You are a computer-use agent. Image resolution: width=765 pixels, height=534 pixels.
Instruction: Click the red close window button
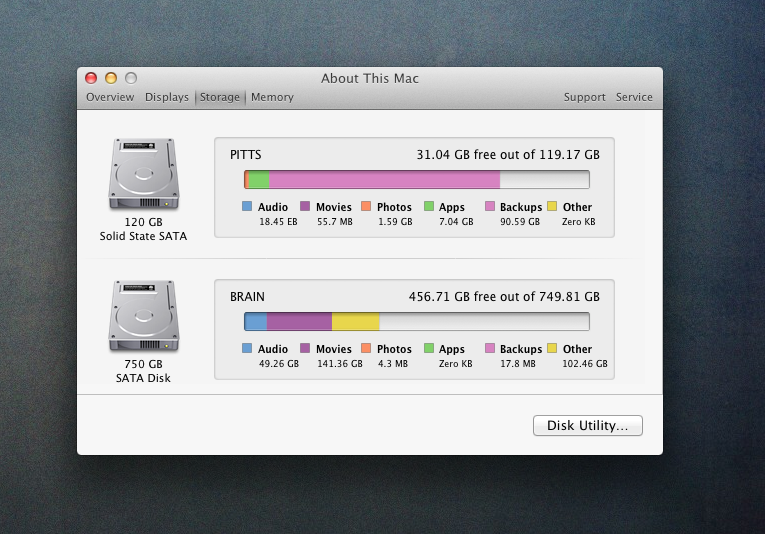coord(91,78)
